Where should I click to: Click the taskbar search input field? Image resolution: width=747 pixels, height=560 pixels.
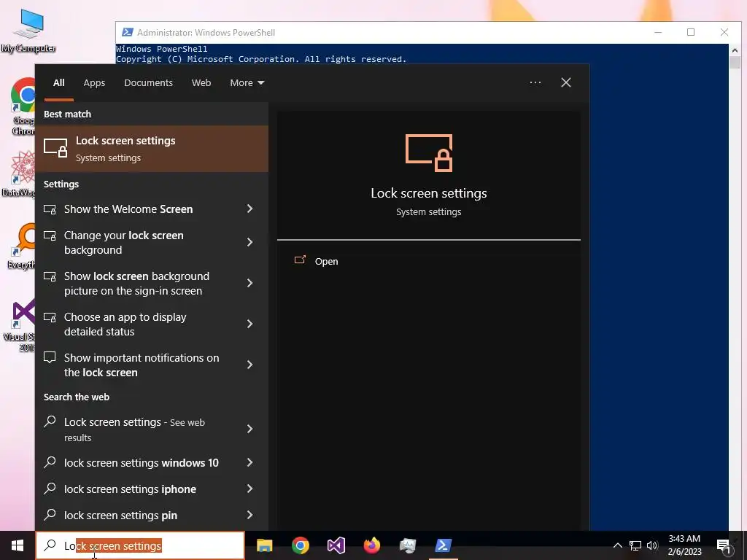coord(140,545)
